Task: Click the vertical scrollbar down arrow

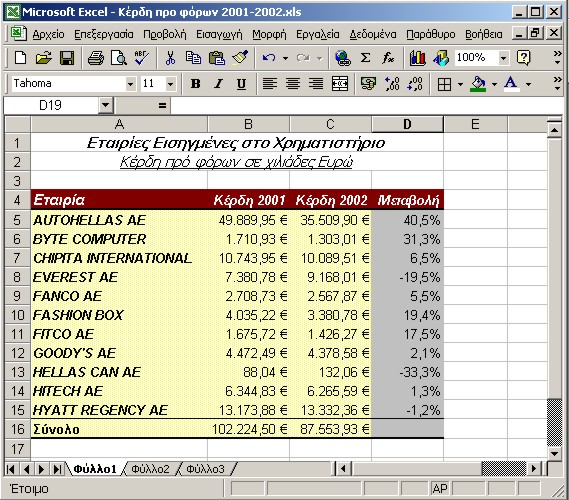Action: 554,453
